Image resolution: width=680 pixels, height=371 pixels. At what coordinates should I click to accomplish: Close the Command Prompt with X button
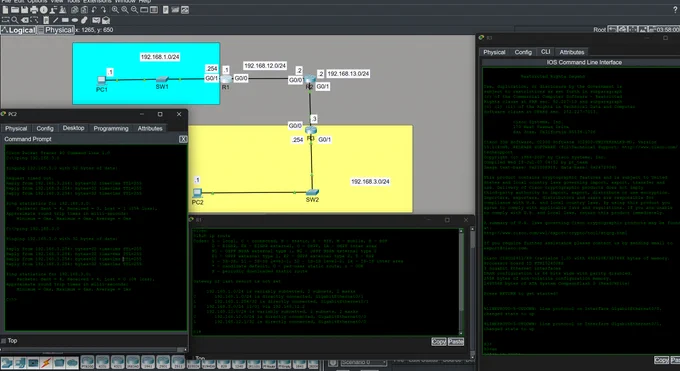pos(183,139)
